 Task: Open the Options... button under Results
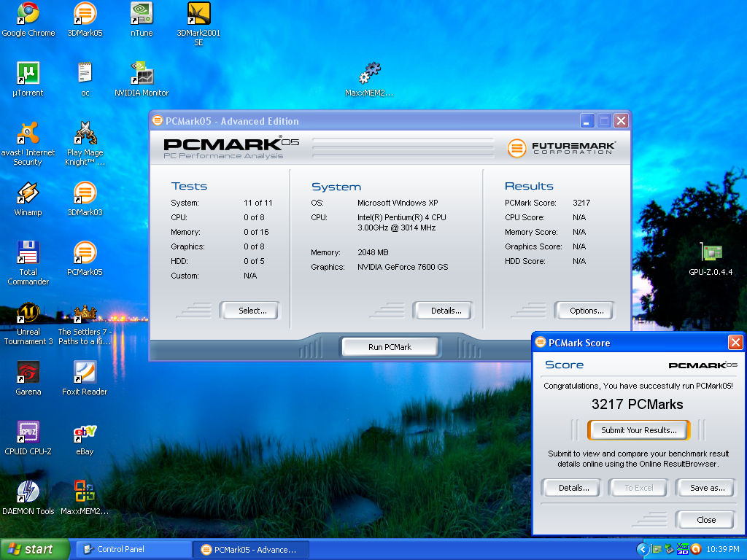pyautogui.click(x=584, y=311)
